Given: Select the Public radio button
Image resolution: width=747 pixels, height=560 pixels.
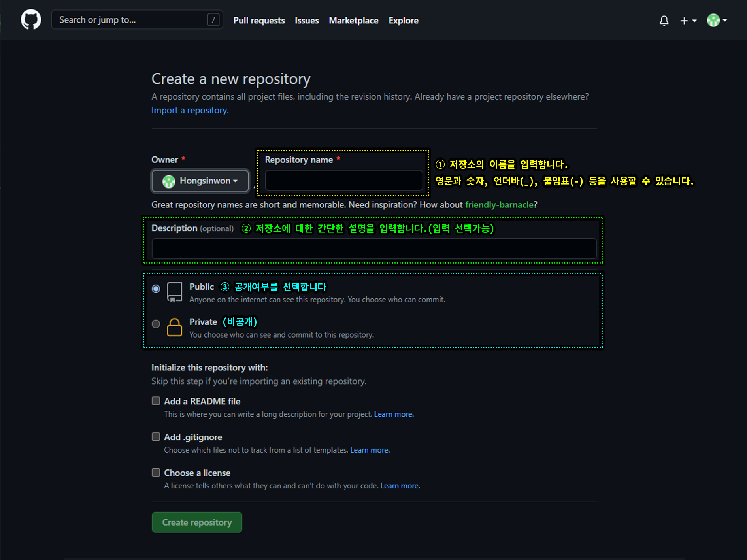Looking at the screenshot, I should [156, 288].
